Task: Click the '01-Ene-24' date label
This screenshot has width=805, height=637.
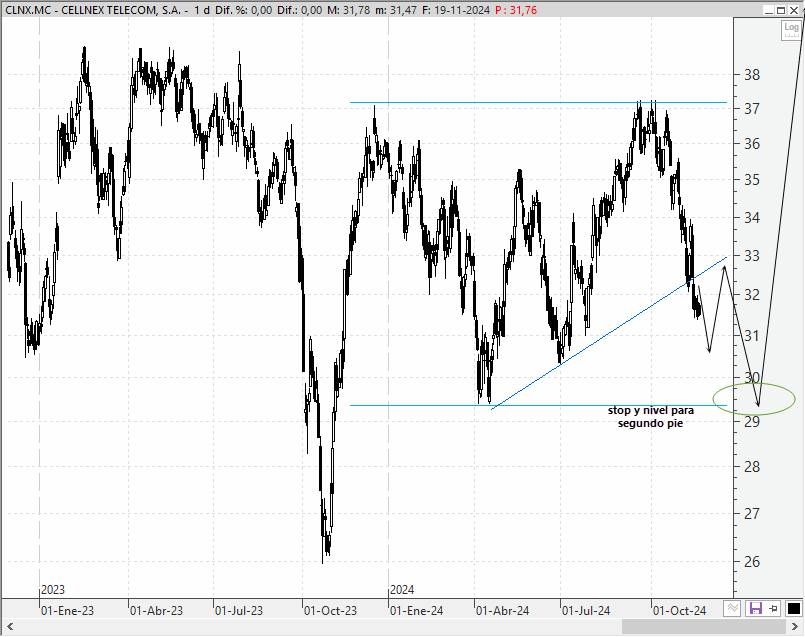Action: 416,611
